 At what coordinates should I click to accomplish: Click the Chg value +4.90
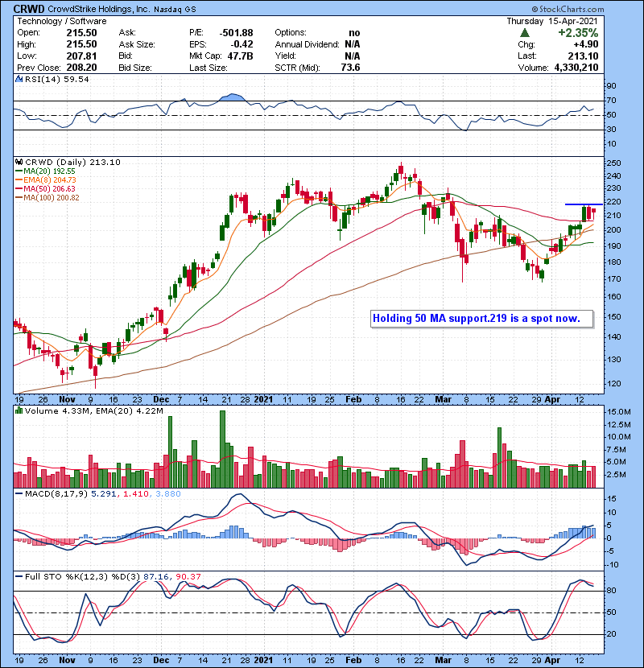[585, 44]
